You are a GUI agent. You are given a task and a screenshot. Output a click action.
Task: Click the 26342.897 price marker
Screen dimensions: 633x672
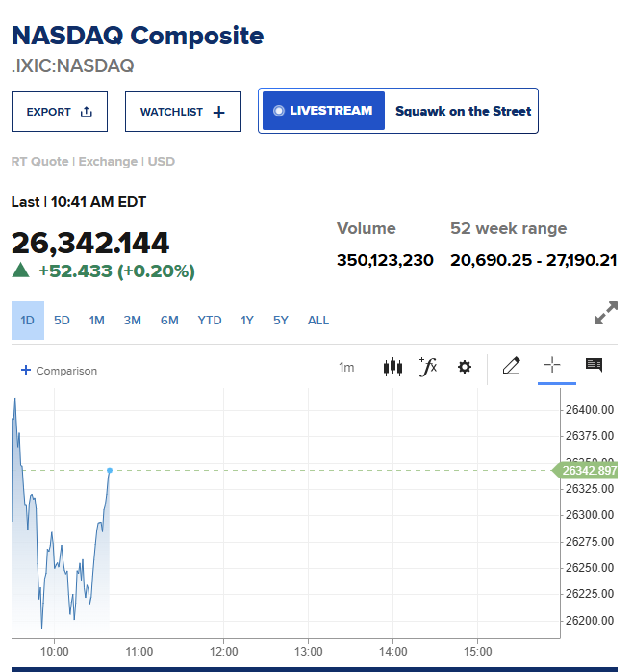pyautogui.click(x=586, y=471)
